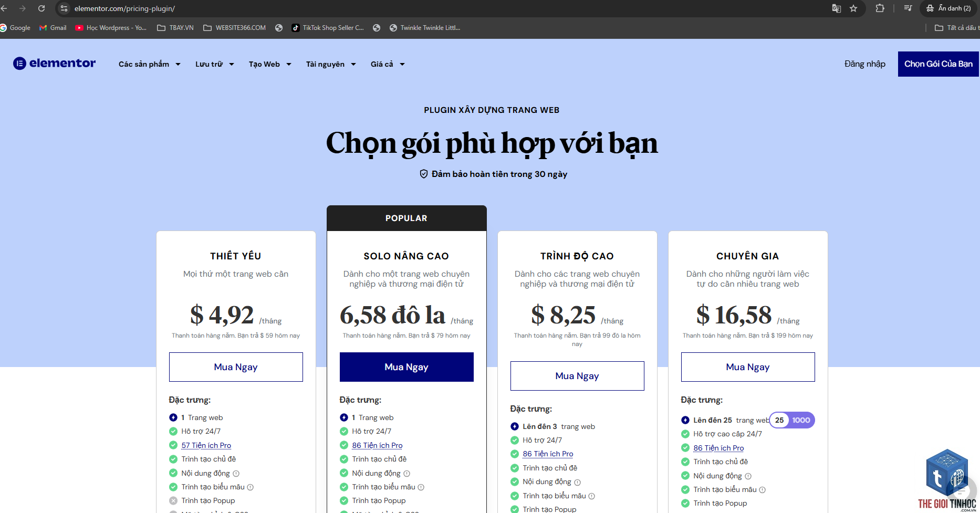Open the Gmail bookmark
This screenshot has width=980, height=513.
(x=53, y=28)
